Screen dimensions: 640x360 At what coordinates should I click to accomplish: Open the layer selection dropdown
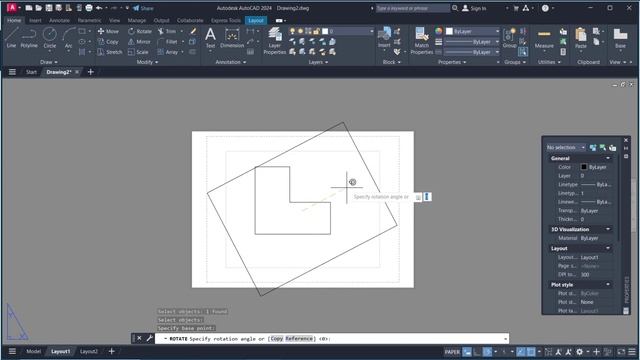click(331, 31)
